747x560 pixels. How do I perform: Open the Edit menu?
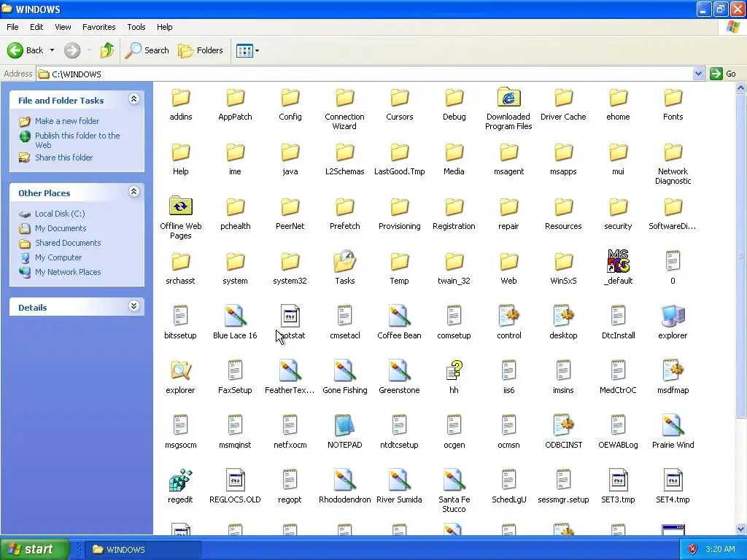pyautogui.click(x=36, y=27)
